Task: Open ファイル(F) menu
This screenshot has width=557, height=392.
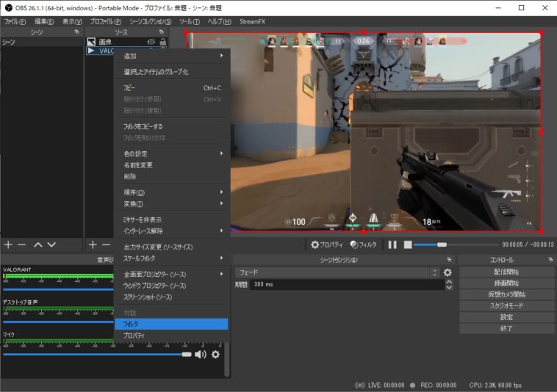Action: coord(15,21)
